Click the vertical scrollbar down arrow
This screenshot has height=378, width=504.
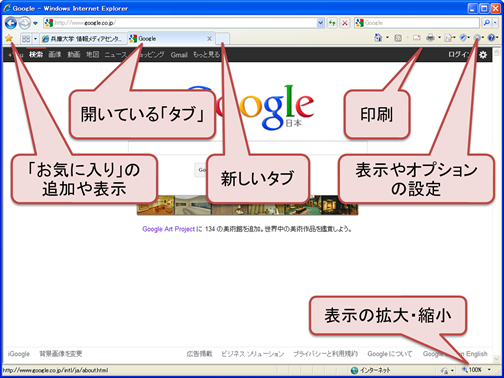[x=497, y=359]
